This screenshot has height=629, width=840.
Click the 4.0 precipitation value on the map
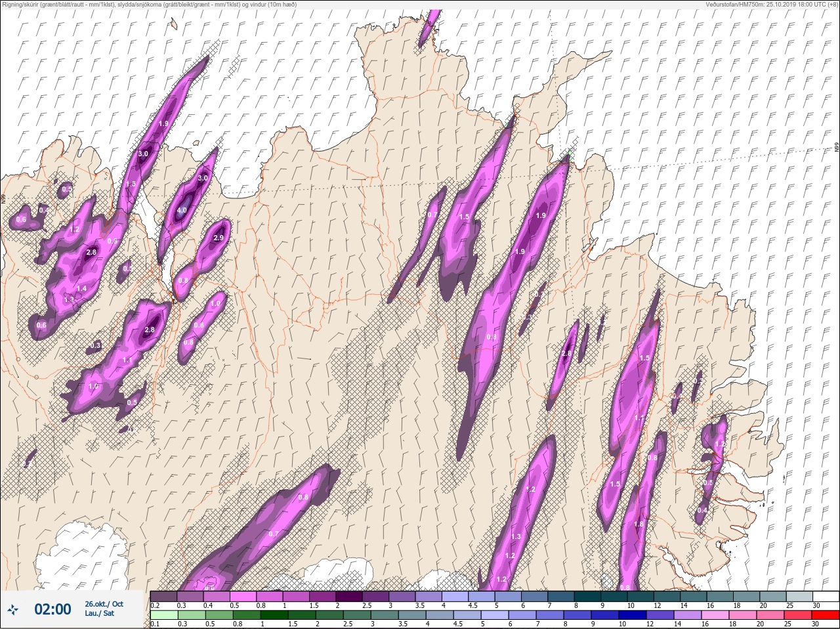(x=182, y=211)
